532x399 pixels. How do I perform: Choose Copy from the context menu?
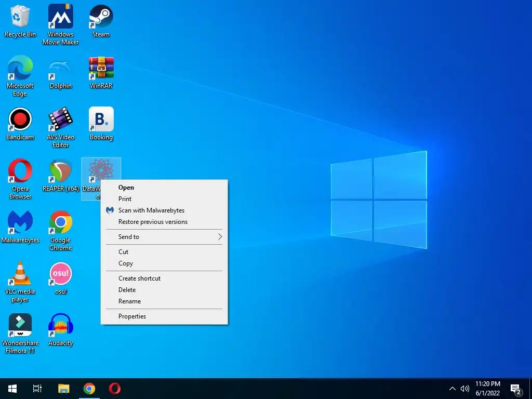click(x=164, y=263)
